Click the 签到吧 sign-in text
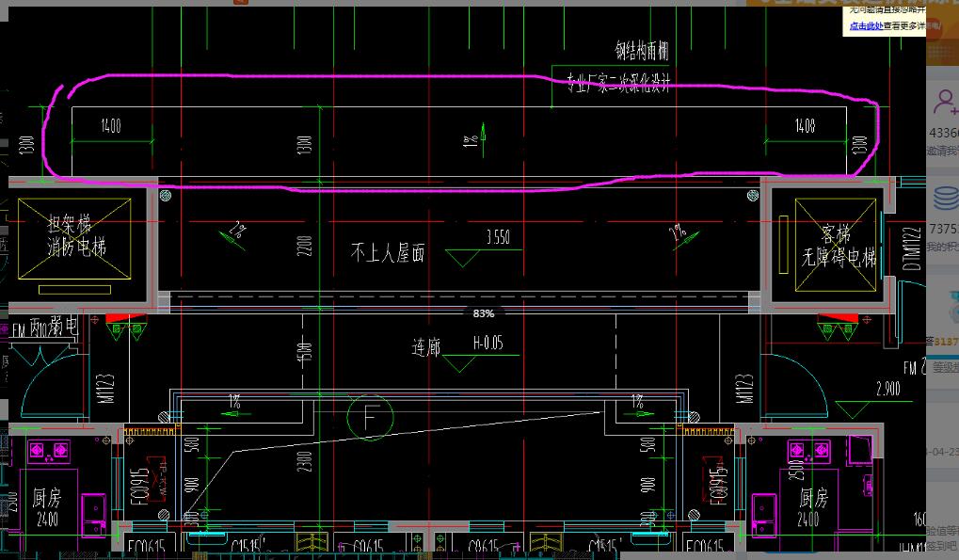959x560 pixels. [942, 546]
